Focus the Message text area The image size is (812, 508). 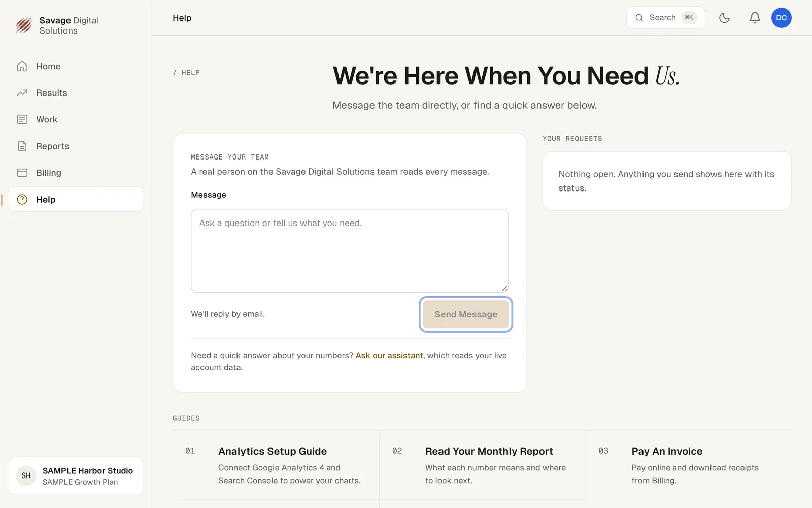(x=350, y=251)
